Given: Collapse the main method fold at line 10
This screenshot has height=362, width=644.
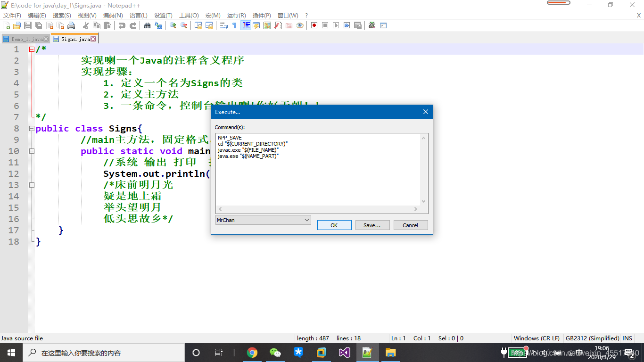Looking at the screenshot, I should [x=32, y=151].
